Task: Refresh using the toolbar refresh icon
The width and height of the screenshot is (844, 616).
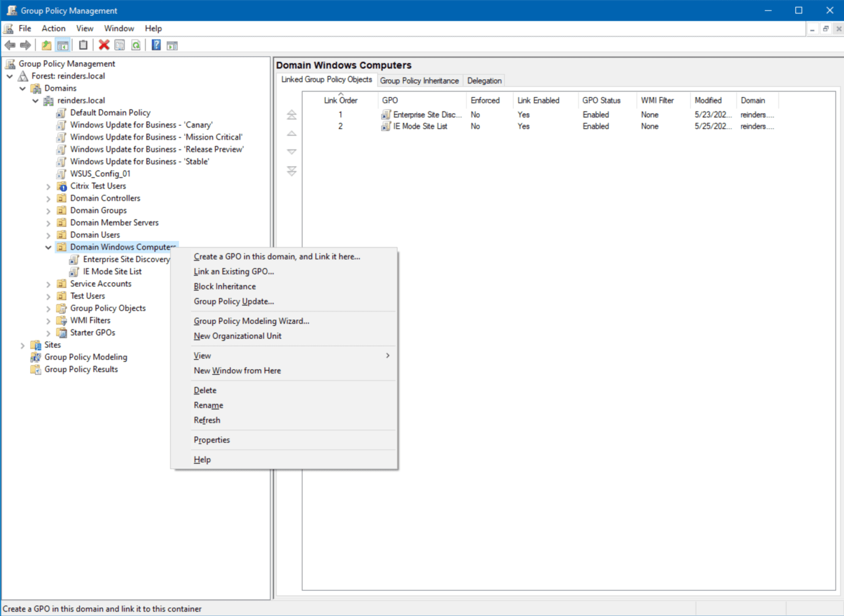Action: 136,45
